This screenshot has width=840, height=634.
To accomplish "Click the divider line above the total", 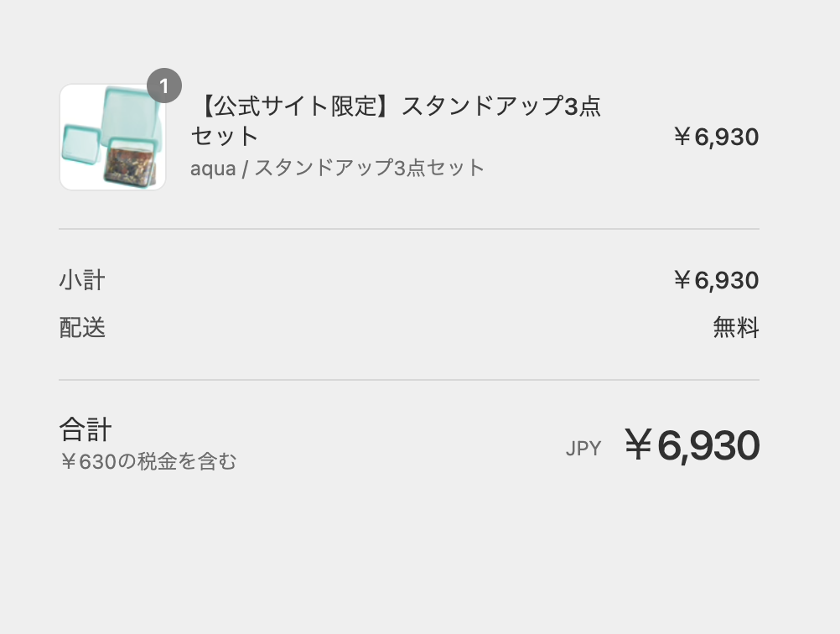I will tap(409, 380).
